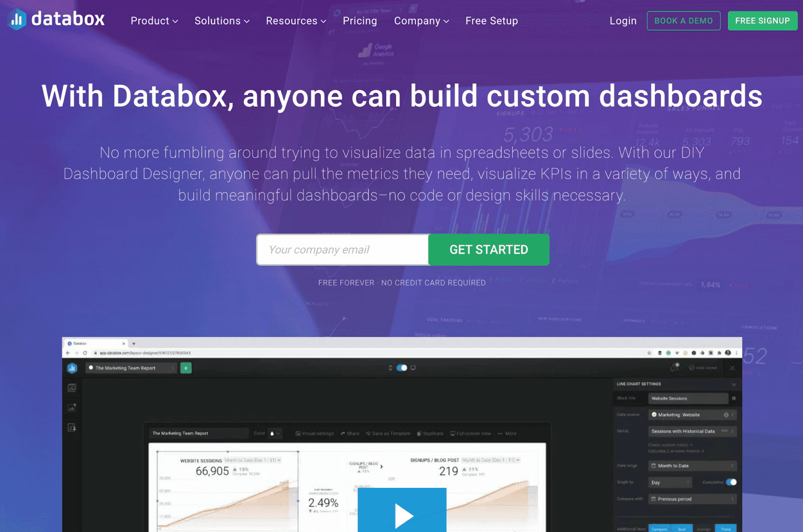Click first sidebar dashboard icon in preview
The width and height of the screenshot is (803, 532).
click(x=72, y=388)
